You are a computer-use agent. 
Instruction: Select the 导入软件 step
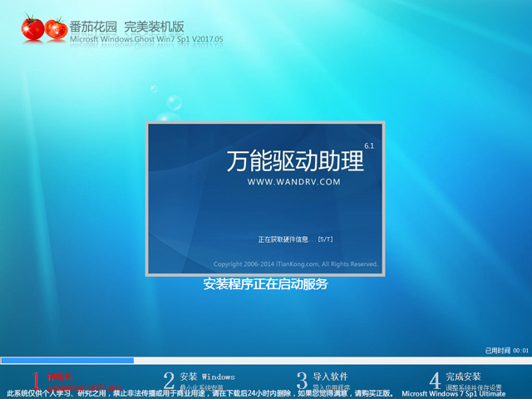pos(331,377)
